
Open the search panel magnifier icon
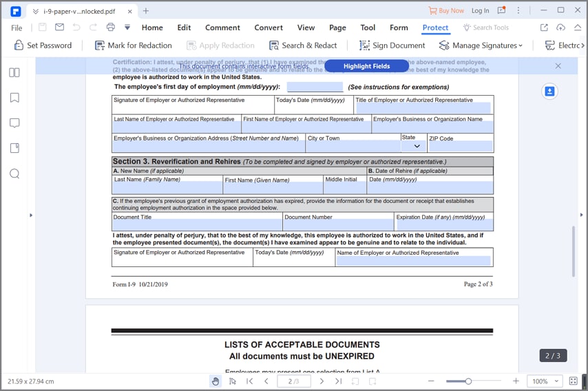(14, 173)
